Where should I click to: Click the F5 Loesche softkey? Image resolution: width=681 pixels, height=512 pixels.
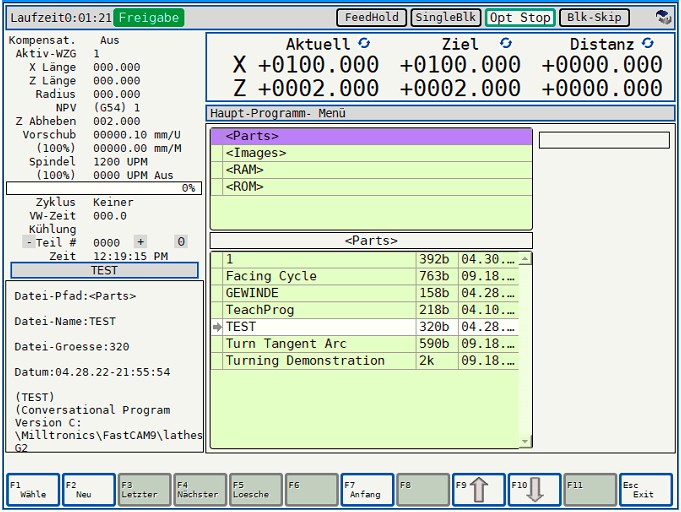click(255, 489)
